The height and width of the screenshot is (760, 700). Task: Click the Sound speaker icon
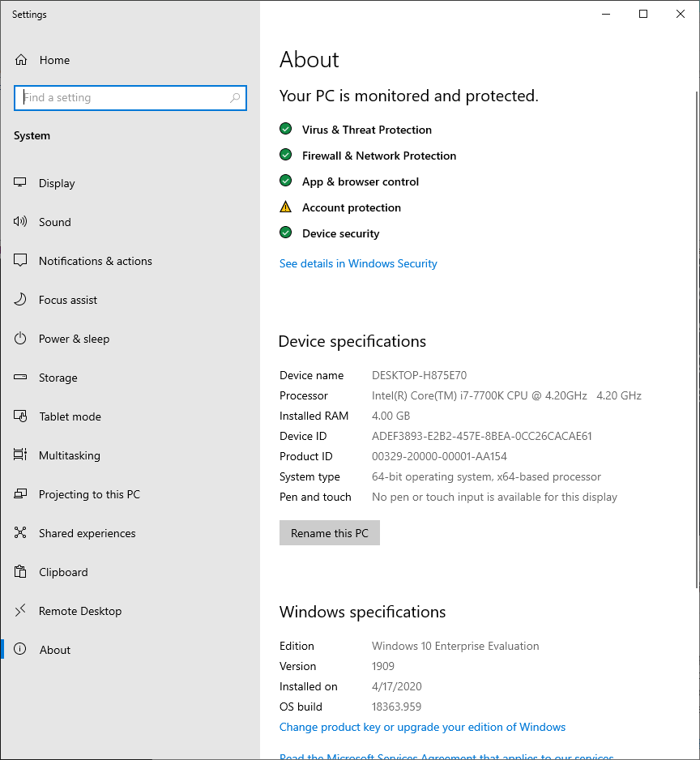[x=21, y=222]
